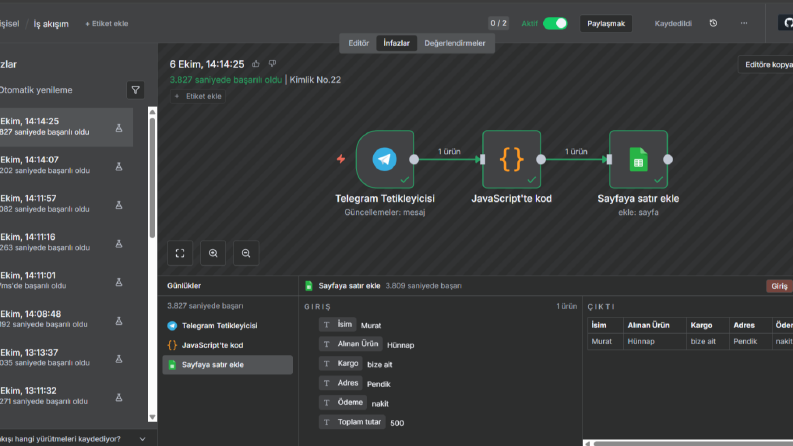Open the executions filter icon
The height and width of the screenshot is (446, 793).
pyautogui.click(x=136, y=90)
